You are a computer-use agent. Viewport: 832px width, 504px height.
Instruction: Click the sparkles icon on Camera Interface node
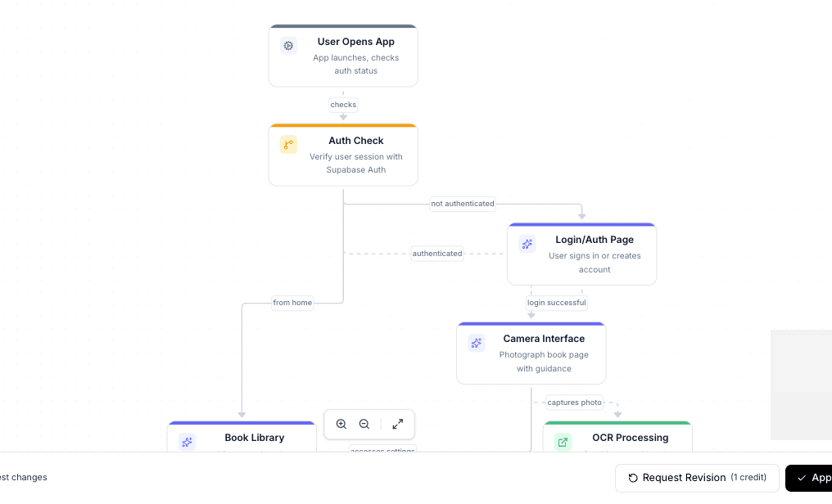477,343
